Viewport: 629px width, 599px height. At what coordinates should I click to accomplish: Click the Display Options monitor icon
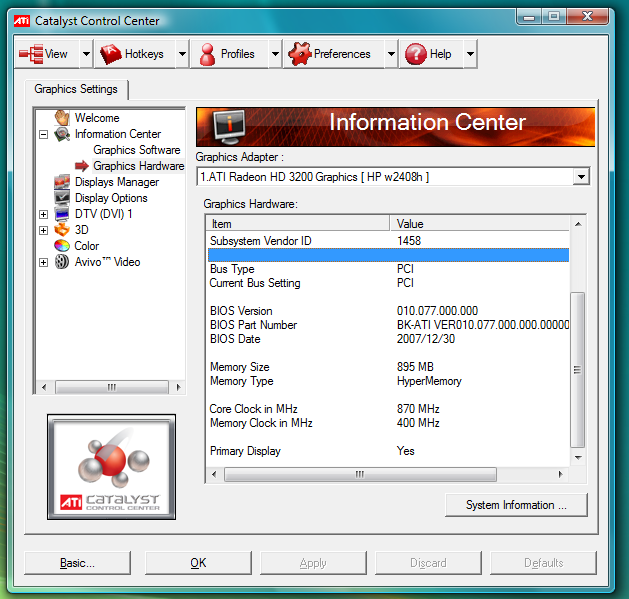pos(62,197)
